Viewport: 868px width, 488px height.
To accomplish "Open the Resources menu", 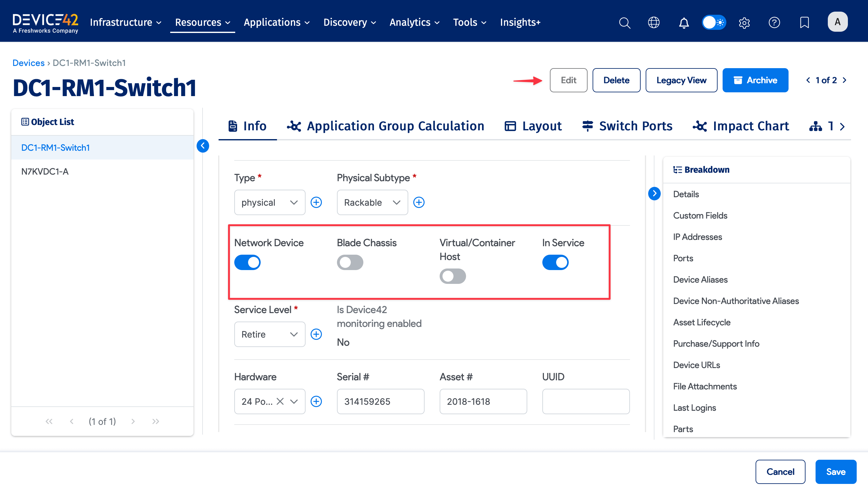I will [x=203, y=22].
